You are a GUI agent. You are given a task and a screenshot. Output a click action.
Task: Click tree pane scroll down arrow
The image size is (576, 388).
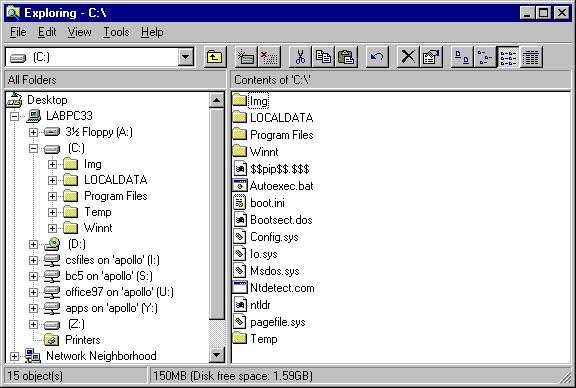click(217, 355)
